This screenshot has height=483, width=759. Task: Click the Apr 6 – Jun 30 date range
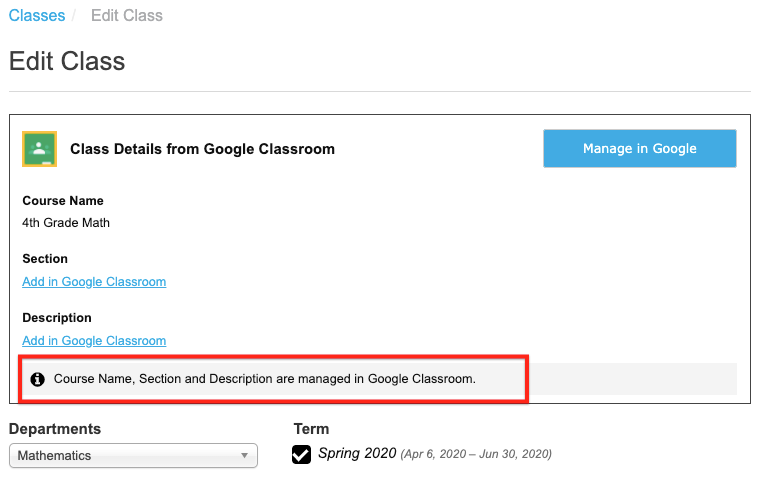pyautogui.click(x=476, y=455)
